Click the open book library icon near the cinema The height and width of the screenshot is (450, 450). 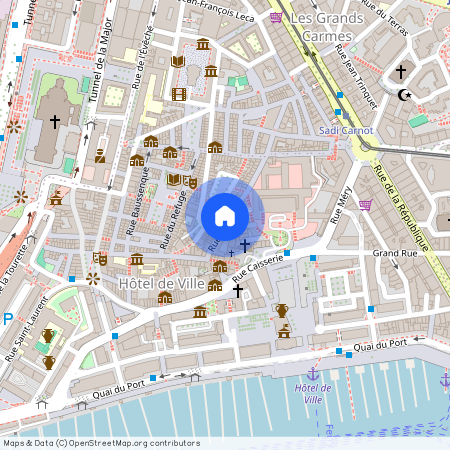178,61
